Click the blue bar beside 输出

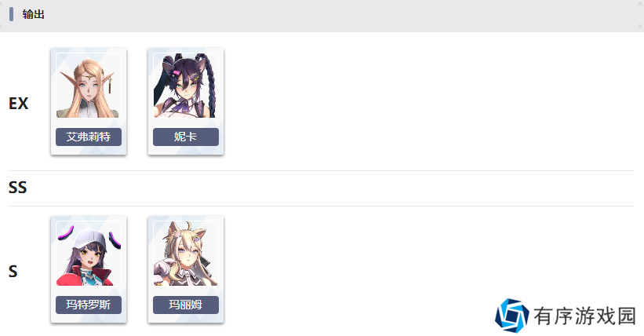[x=12, y=14]
